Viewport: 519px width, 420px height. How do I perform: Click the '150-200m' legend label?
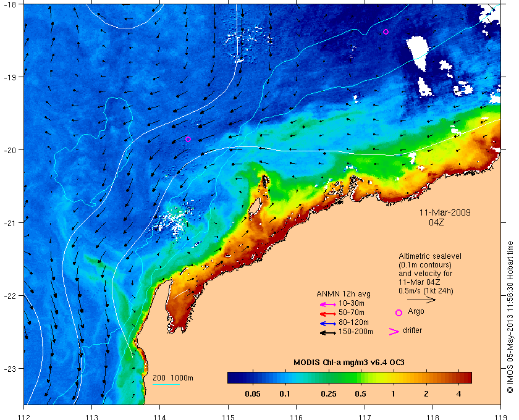point(355,332)
